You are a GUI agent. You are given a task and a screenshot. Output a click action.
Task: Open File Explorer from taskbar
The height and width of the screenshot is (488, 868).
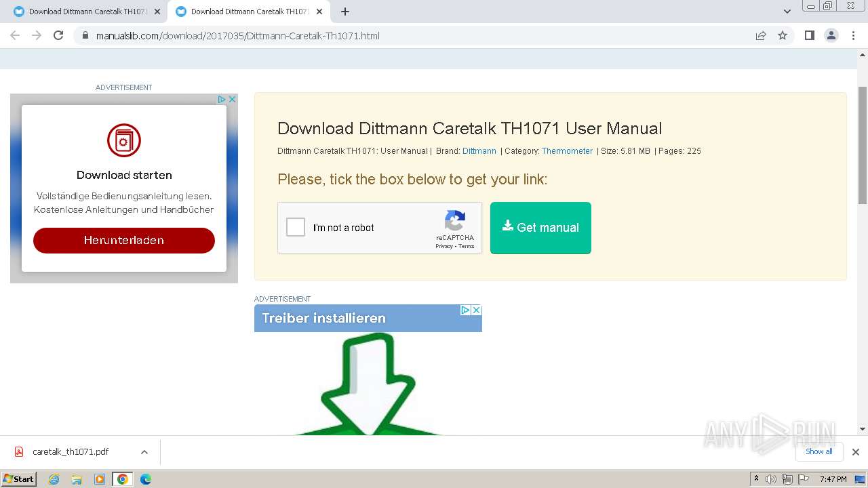77,479
